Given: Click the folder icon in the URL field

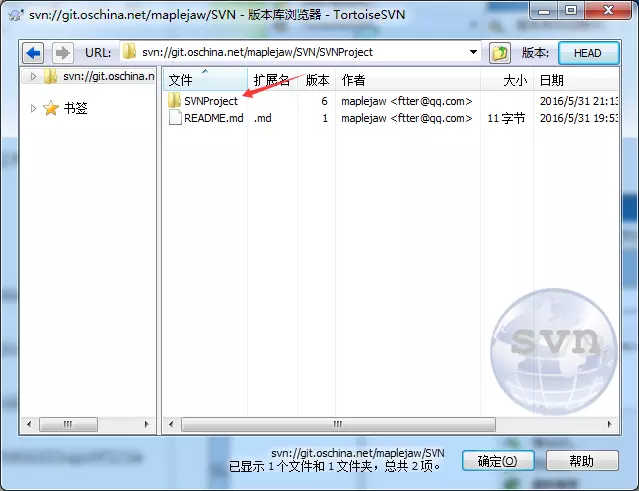Looking at the screenshot, I should pos(130,52).
